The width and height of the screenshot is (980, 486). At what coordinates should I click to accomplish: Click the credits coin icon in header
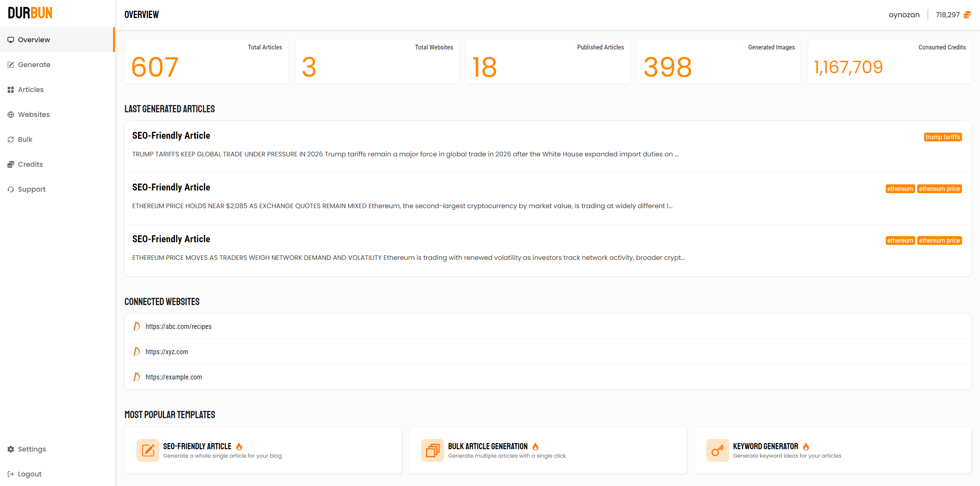967,15
